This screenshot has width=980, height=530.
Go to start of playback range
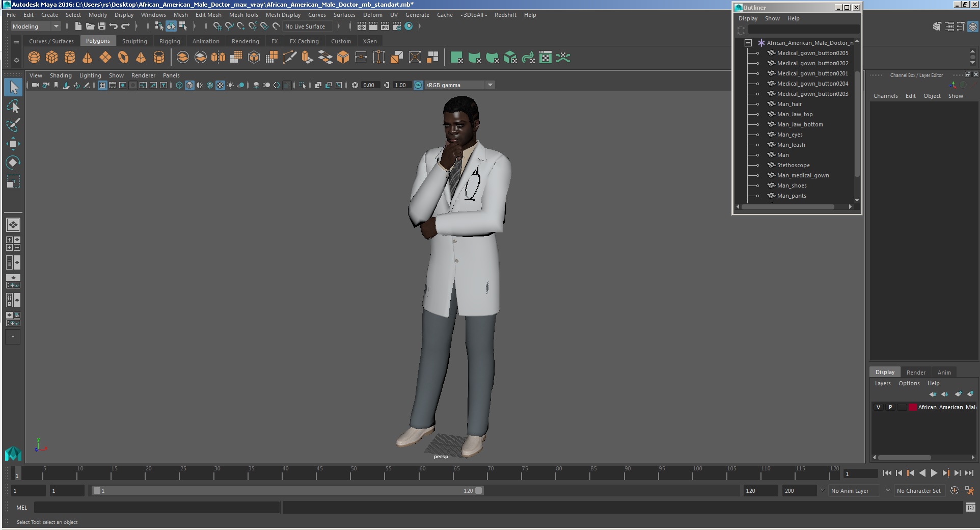887,473
